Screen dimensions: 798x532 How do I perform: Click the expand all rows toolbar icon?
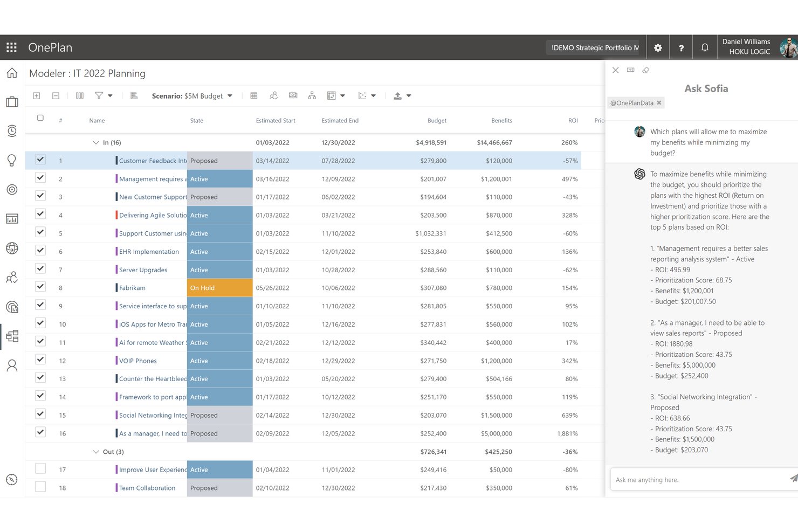coord(37,96)
